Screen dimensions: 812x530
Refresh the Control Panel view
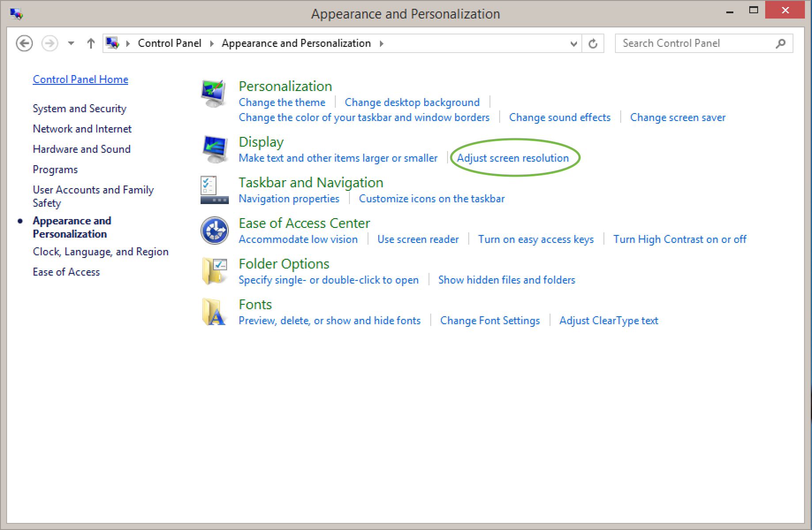pos(593,43)
